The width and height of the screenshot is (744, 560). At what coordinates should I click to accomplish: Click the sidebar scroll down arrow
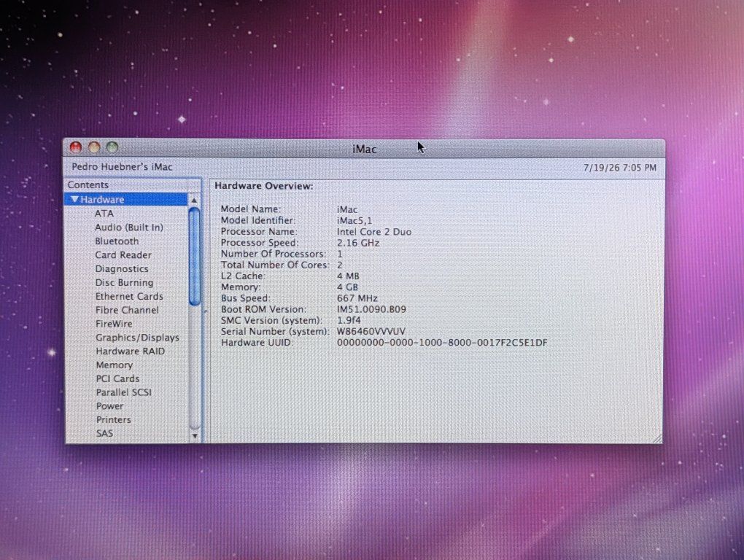195,435
